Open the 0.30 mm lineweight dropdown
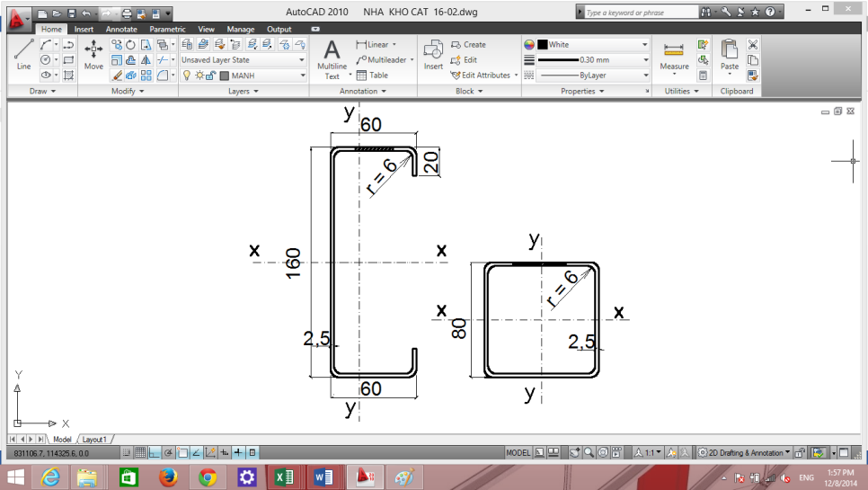Viewport: 868px width, 490px height. point(592,60)
